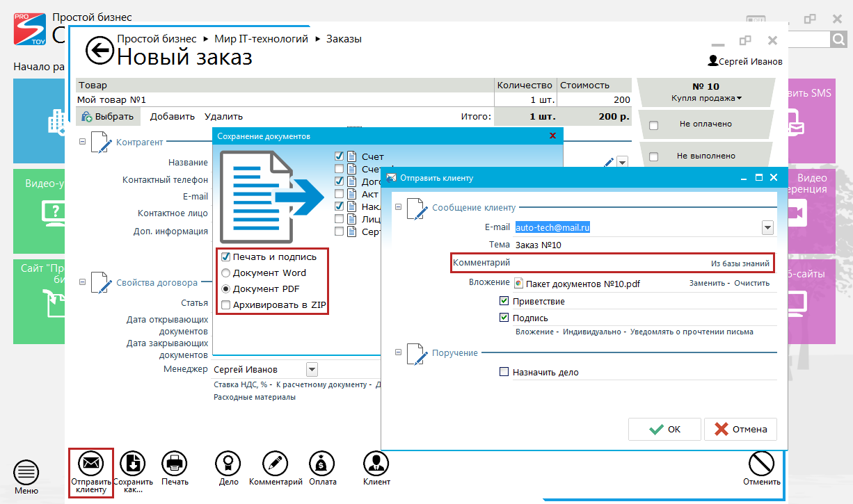This screenshot has height=504, width=853.
Task: Collapse the Поручение section
Action: click(x=399, y=352)
